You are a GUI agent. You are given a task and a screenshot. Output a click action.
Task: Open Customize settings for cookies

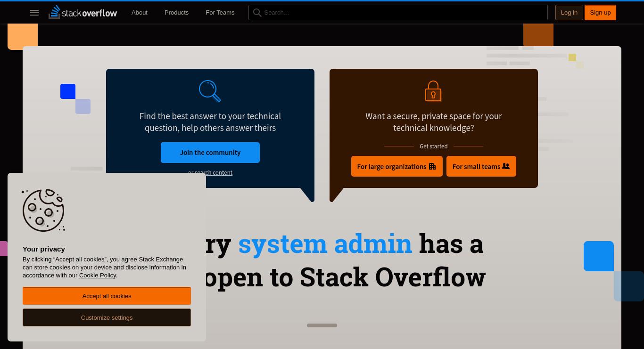coord(107,317)
